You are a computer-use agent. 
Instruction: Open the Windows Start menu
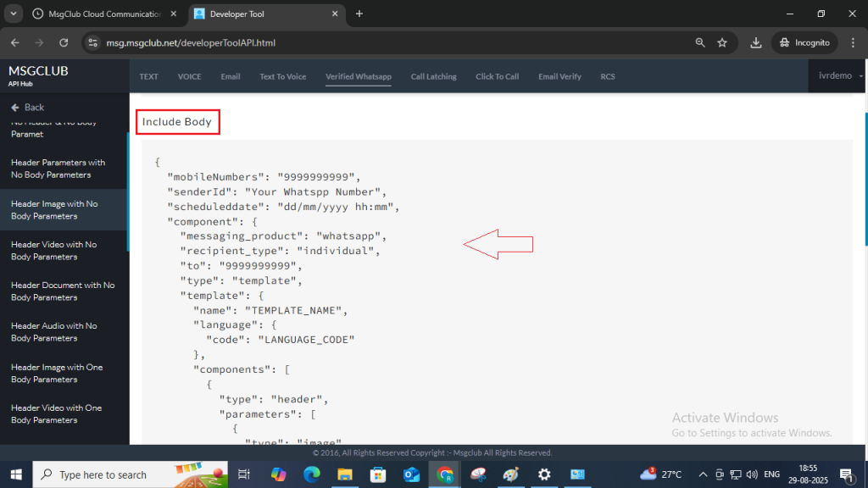click(16, 474)
